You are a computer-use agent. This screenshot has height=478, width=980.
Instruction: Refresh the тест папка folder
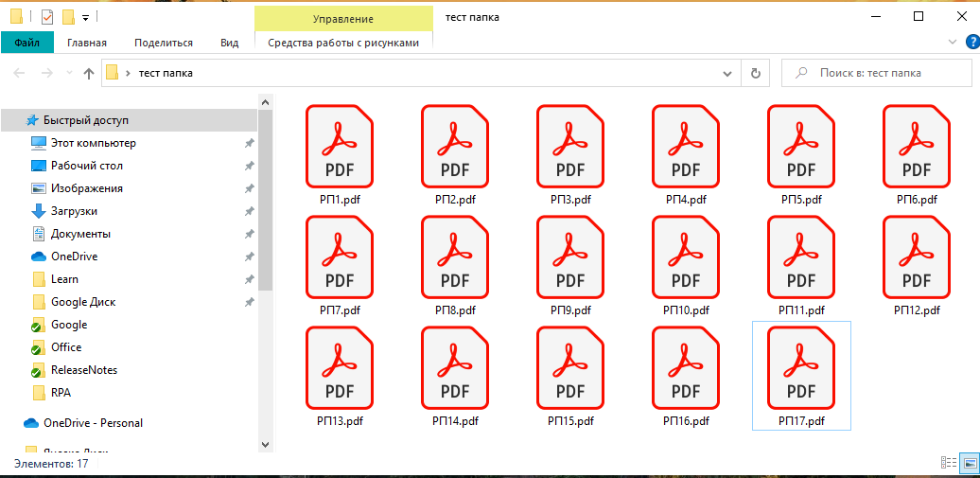tap(755, 73)
